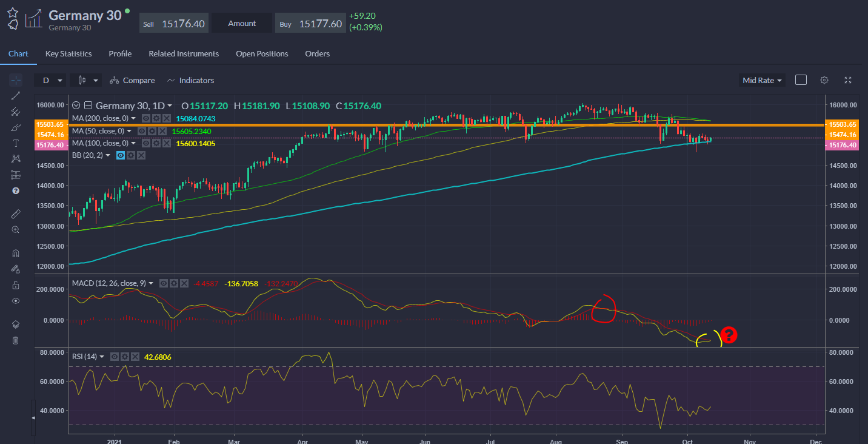This screenshot has height=444, width=868.
Task: Add Germany 30 to favorites with star
Action: pos(13,12)
